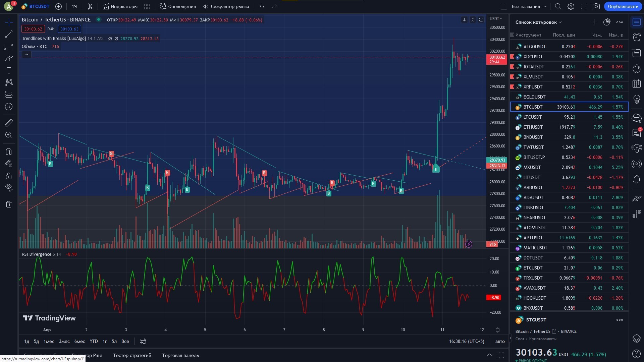The height and width of the screenshot is (362, 644).
Task: Open the text annotation tool
Action: [x=8, y=70]
